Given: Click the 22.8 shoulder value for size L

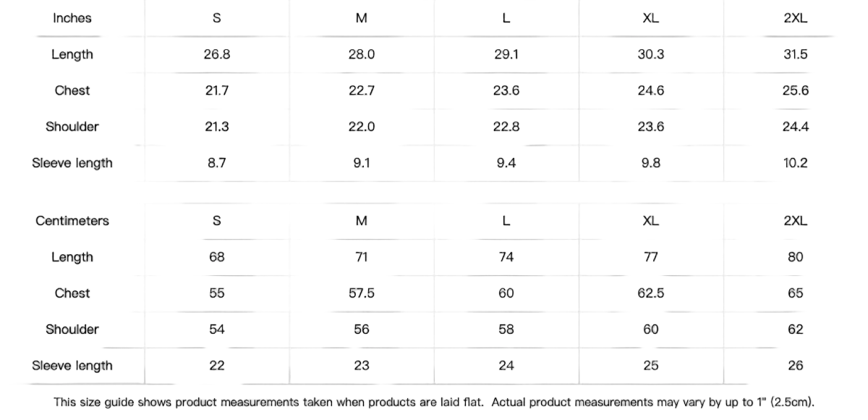Looking at the screenshot, I should [506, 127].
